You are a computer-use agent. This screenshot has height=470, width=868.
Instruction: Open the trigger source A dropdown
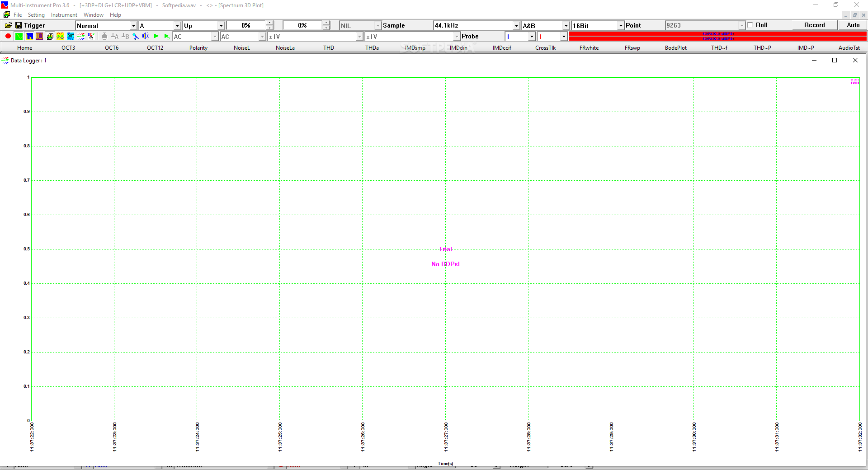[177, 26]
